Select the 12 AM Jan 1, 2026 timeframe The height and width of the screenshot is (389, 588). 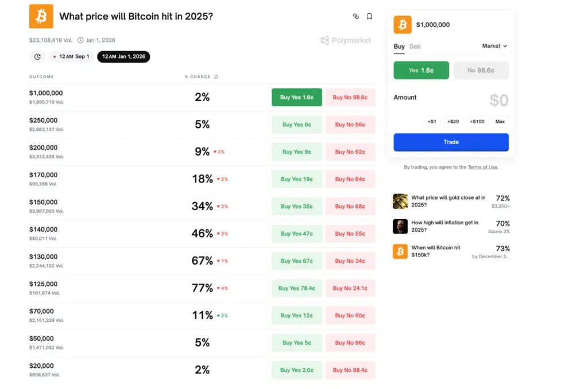point(123,57)
